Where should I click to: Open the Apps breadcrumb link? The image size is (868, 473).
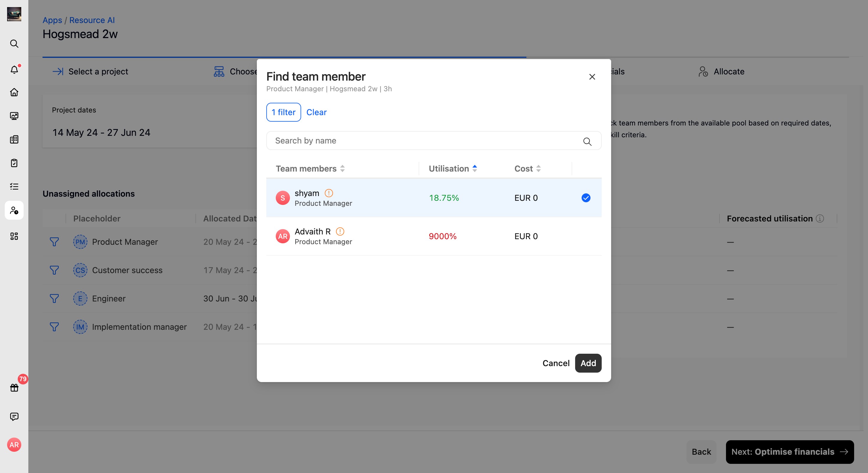click(52, 20)
